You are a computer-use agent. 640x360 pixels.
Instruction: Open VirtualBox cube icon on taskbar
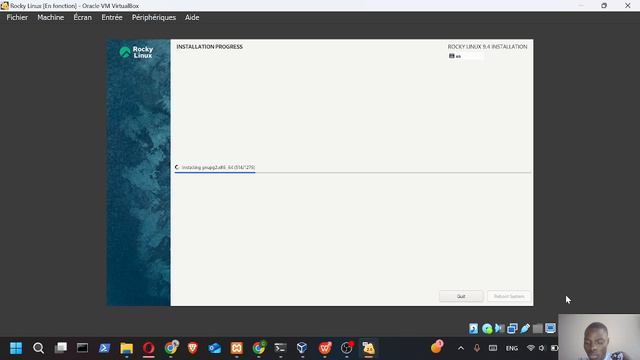[x=302, y=348]
